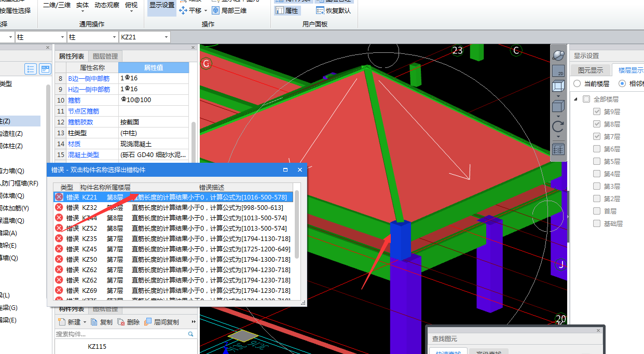
Task: Click 新建 new component button
Action: tap(68, 322)
